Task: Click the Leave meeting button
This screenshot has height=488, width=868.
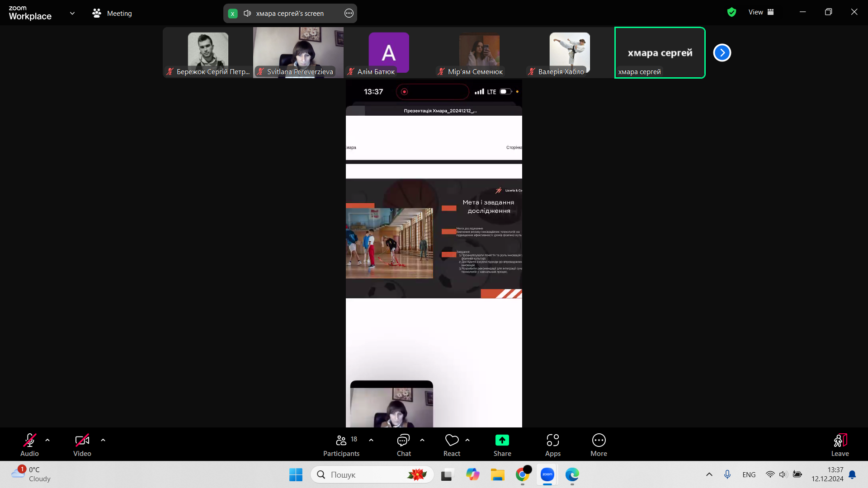Action: (840, 445)
